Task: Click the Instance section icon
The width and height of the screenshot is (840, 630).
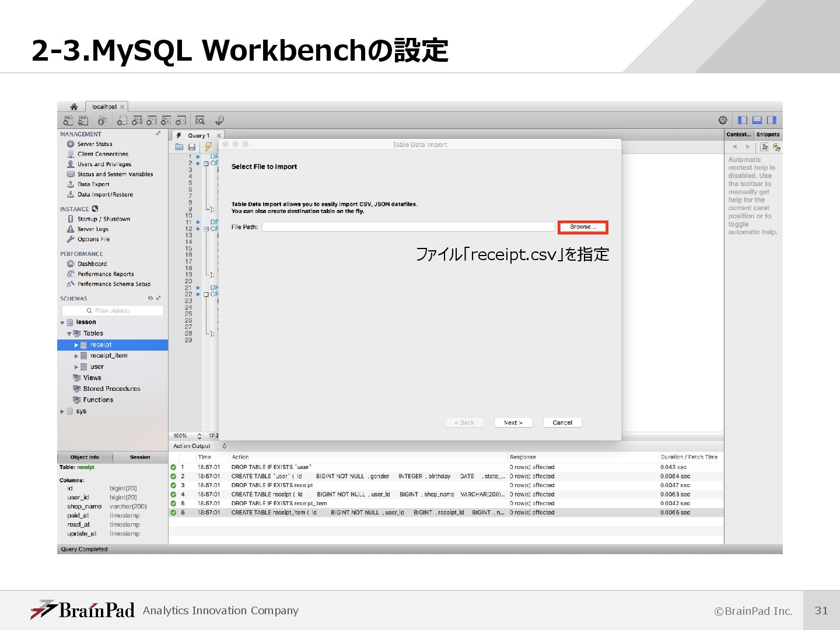Action: pos(94,209)
